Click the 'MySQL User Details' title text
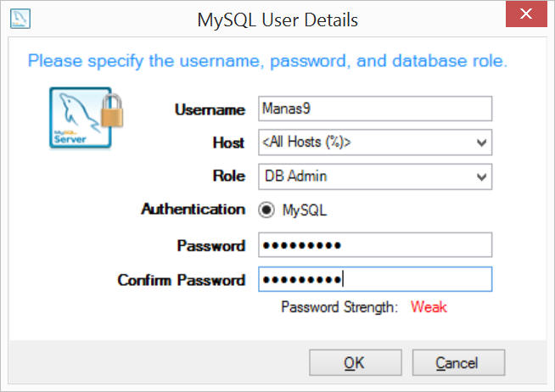The height and width of the screenshot is (392, 555). (277, 20)
